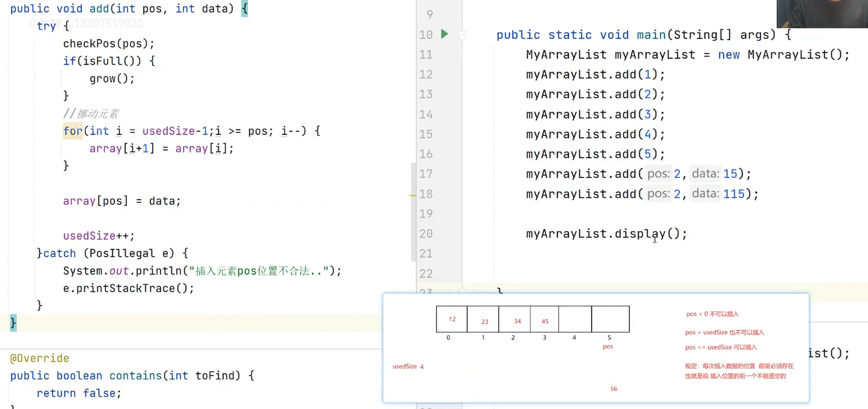Viewport: 868px width, 409px height.
Task: Click the array cell containing 34 in diagram
Action: coord(514,319)
